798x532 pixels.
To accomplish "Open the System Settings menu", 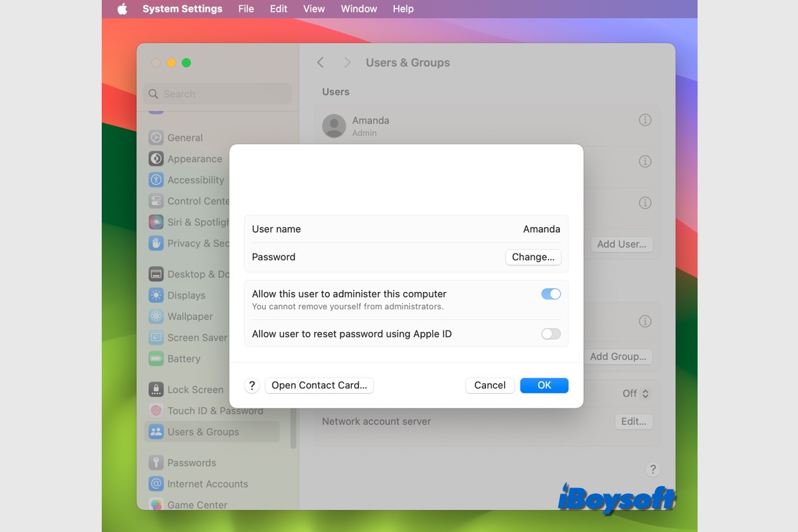I will [182, 9].
